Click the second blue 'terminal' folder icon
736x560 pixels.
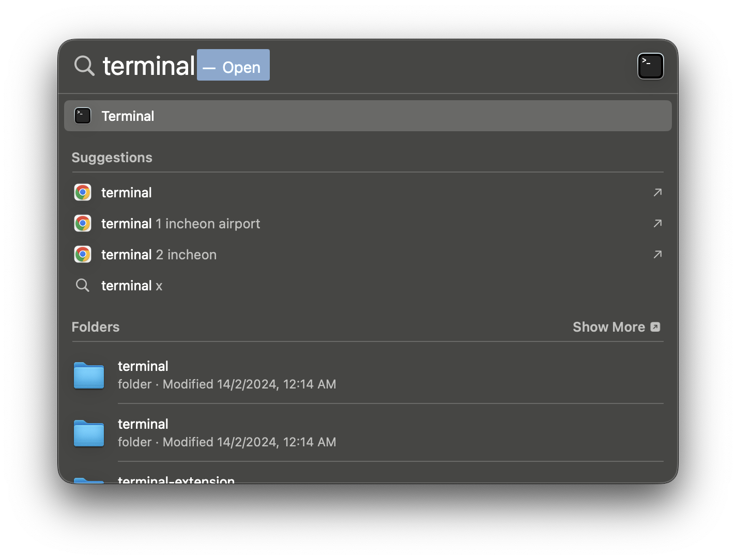[x=89, y=433]
